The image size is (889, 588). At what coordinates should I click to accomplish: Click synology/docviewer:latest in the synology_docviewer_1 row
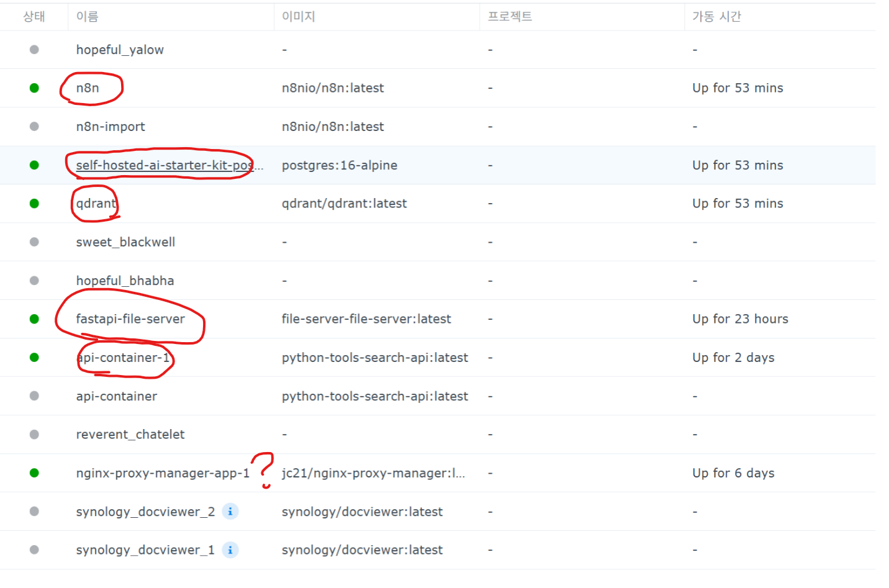pyautogui.click(x=363, y=550)
